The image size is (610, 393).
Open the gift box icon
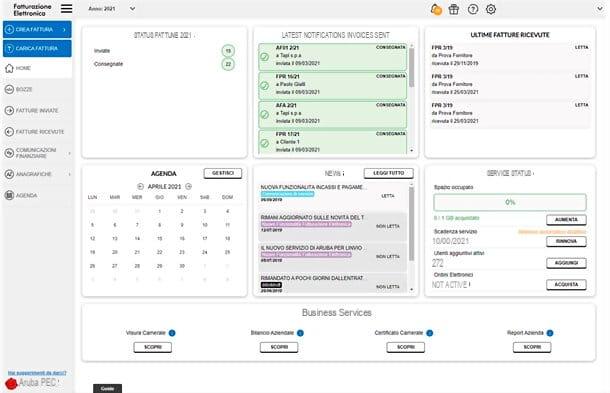454,9
